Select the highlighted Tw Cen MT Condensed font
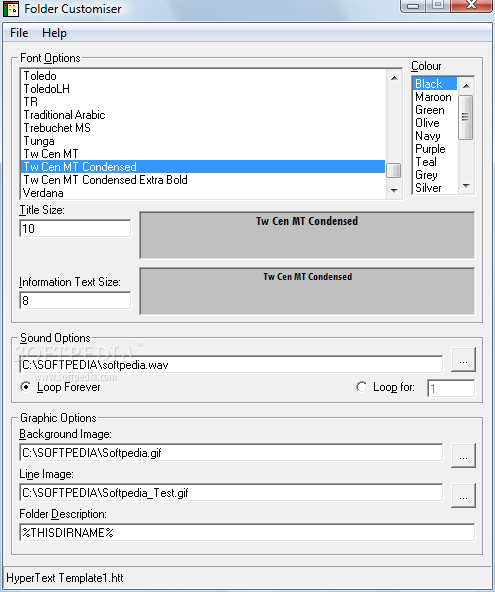 203,166
